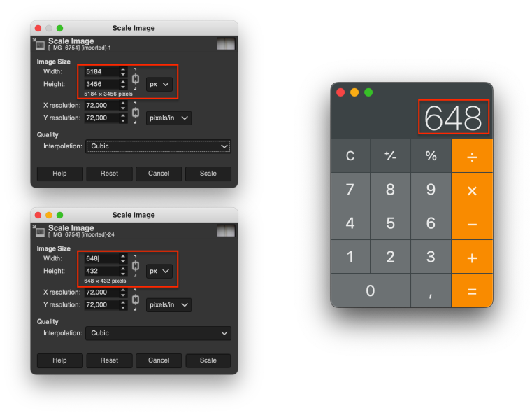
Task: Toggle dimension chain link in bottom Scale Image dialog
Action: (136, 265)
